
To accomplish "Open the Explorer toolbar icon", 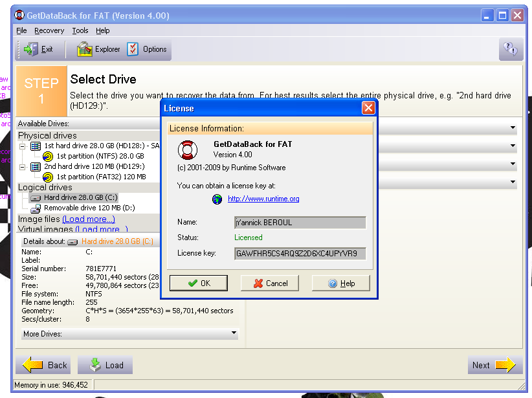I will [85, 49].
